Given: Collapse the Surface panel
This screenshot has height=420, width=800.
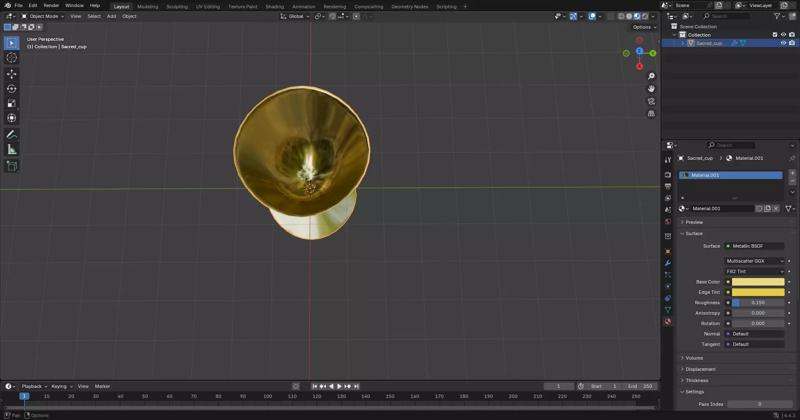Looking at the screenshot, I should pyautogui.click(x=693, y=234).
